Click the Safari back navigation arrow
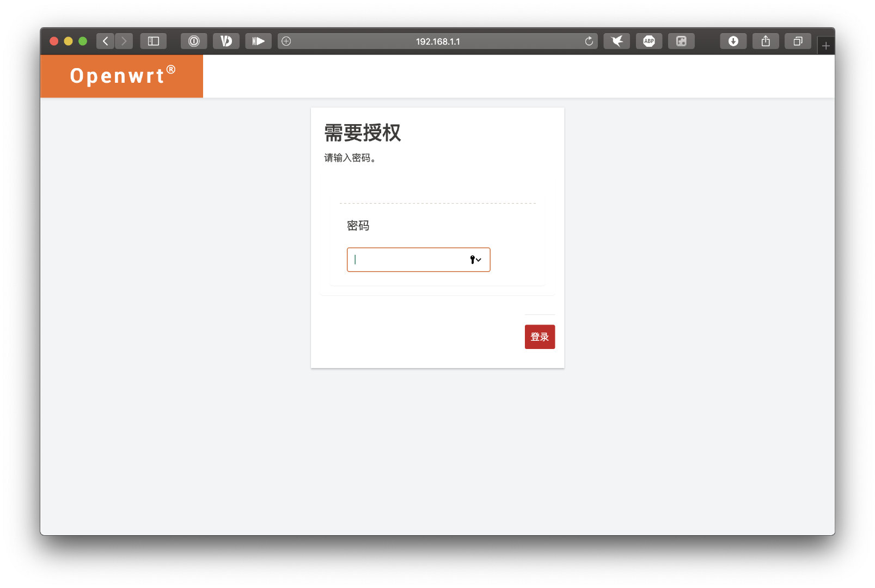 click(x=106, y=41)
